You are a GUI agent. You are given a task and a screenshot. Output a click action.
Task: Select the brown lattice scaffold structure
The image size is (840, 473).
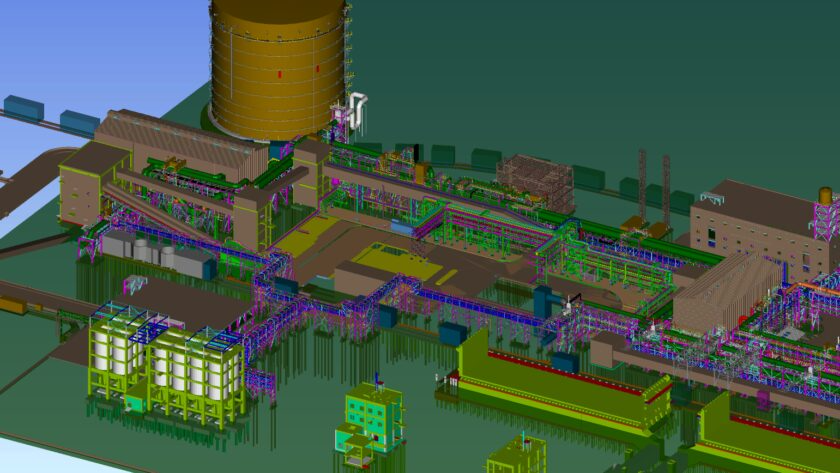[535, 178]
